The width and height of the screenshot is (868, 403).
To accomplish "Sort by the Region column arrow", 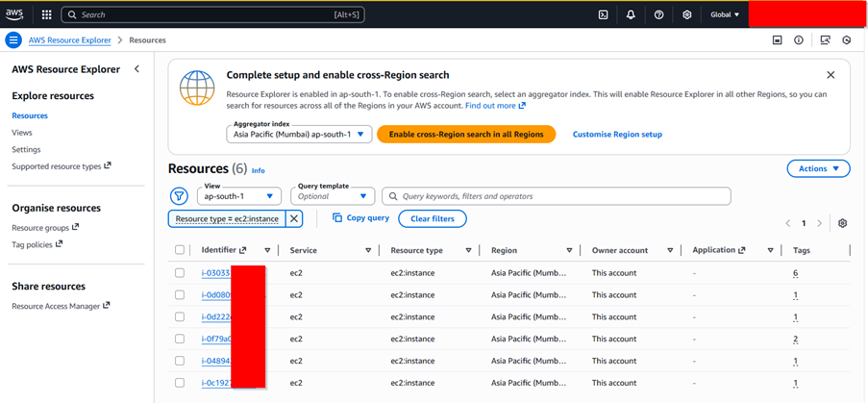I will click(569, 250).
